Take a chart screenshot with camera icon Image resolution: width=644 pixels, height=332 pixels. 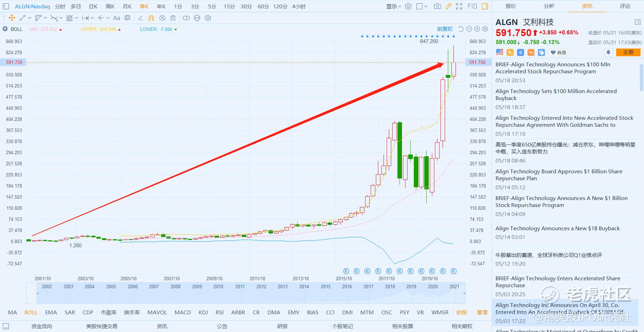pyautogui.click(x=437, y=6)
